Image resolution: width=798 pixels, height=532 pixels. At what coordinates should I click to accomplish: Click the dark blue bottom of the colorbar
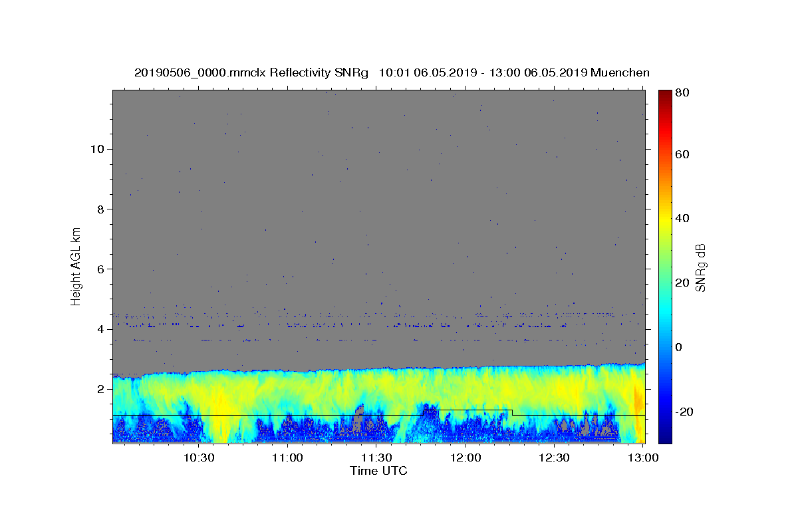(x=665, y=436)
